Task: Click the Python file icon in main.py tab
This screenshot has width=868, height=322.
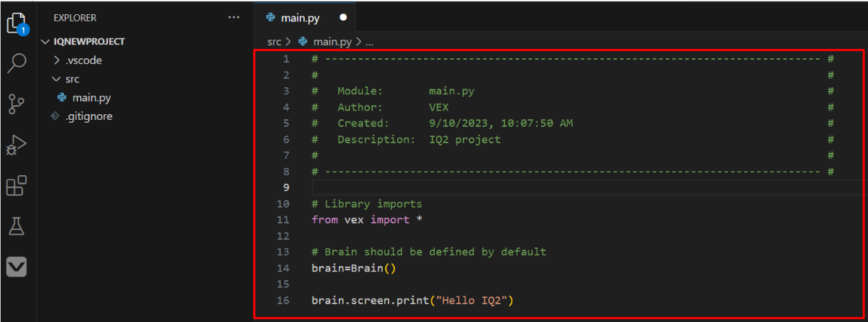Action: 271,17
